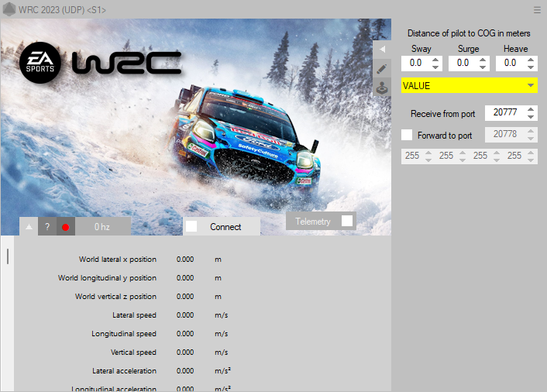Open the yellow VALUE dropdown
The width and height of the screenshot is (547, 392).
click(x=470, y=85)
